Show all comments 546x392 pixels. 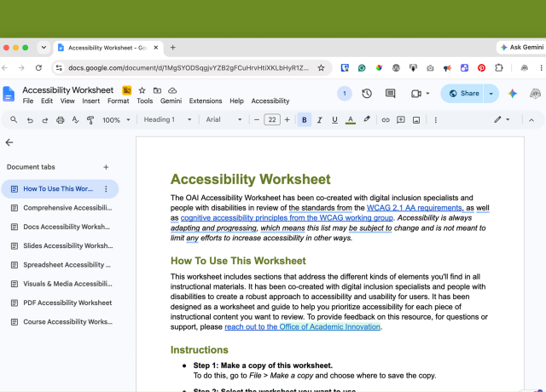point(391,94)
